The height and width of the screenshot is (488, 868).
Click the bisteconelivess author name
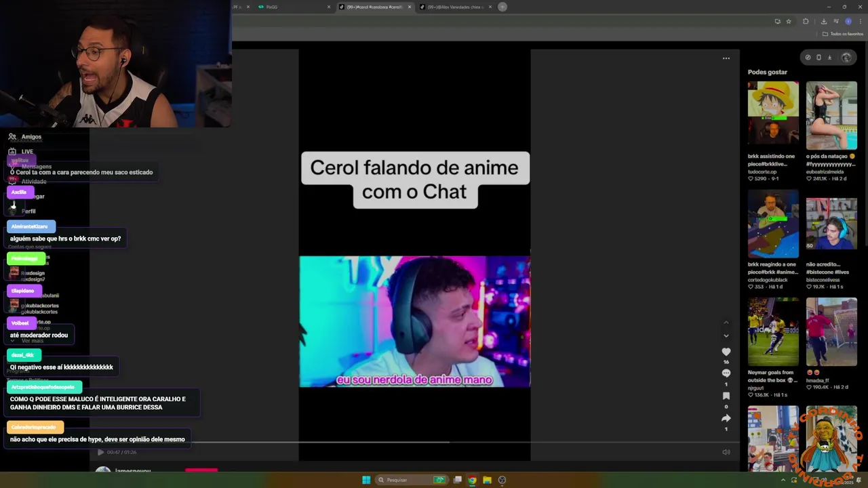click(823, 280)
